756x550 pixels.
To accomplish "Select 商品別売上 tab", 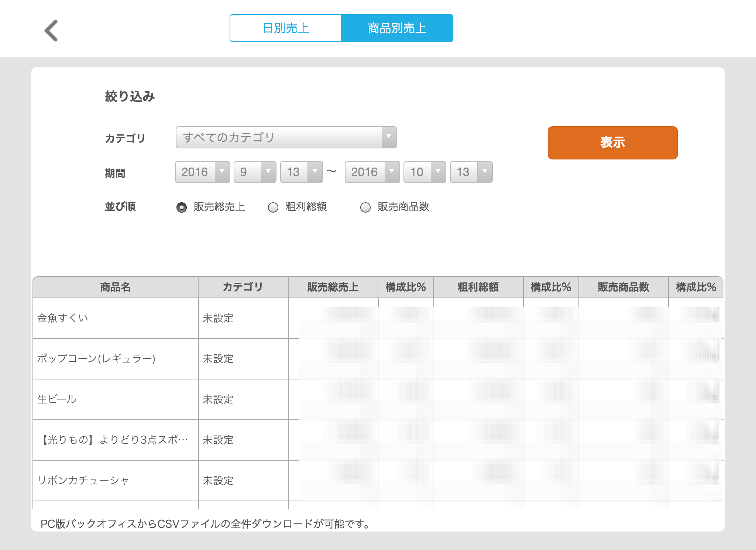I will point(397,28).
